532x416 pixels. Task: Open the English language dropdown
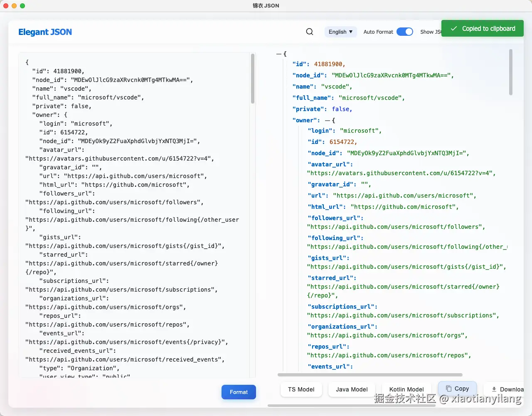pos(341,32)
